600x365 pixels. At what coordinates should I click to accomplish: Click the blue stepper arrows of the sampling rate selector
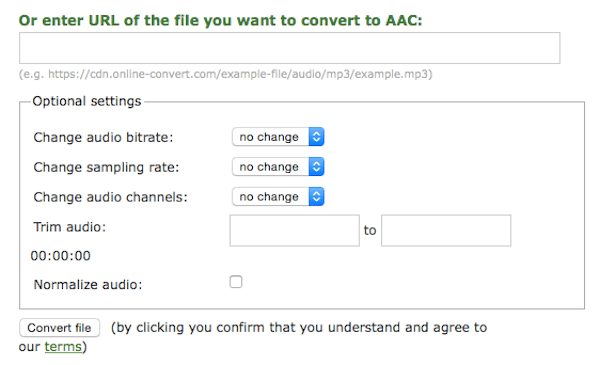coord(316,167)
